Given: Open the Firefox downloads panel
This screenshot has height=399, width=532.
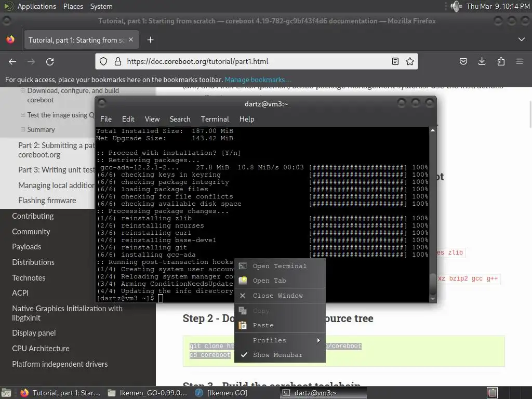Looking at the screenshot, I should click(482, 61).
